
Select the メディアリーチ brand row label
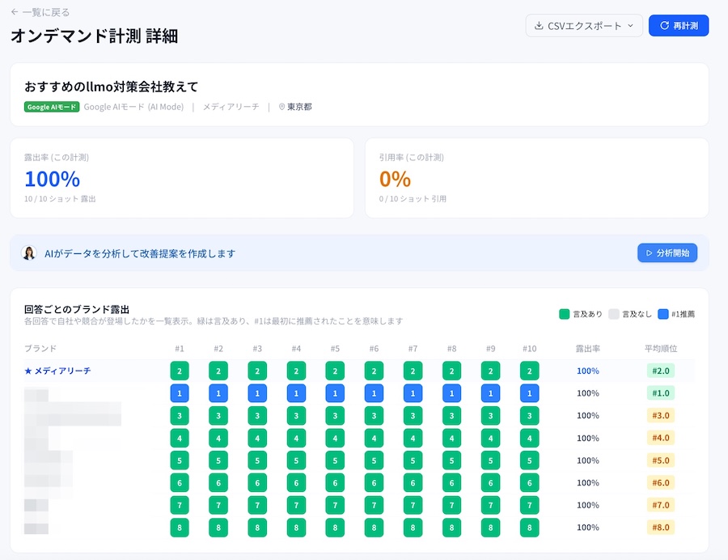pyautogui.click(x=62, y=371)
